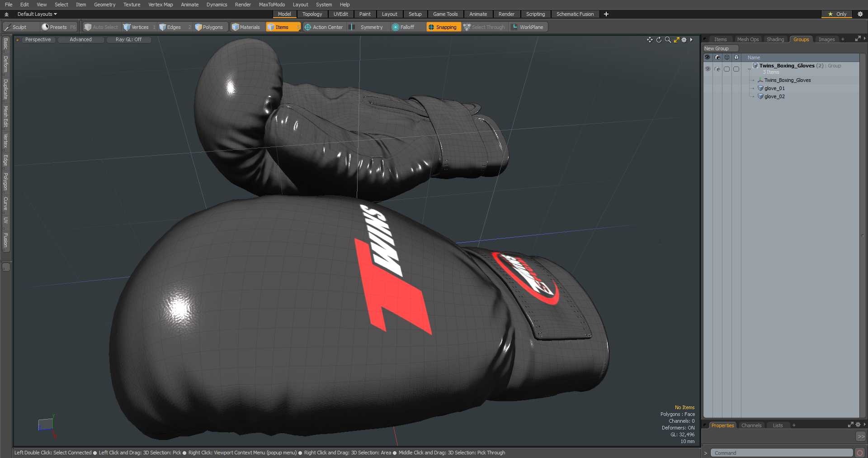Toggle render state for Twins_Boxing_Gloves group
Viewport: 868px width, 458px height.
717,69
